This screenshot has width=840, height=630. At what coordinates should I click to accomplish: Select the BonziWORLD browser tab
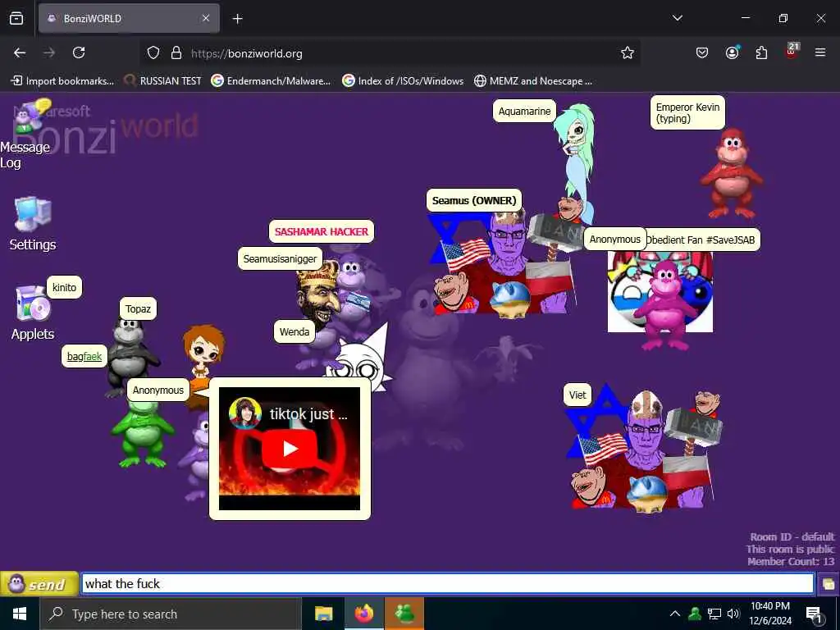129,18
